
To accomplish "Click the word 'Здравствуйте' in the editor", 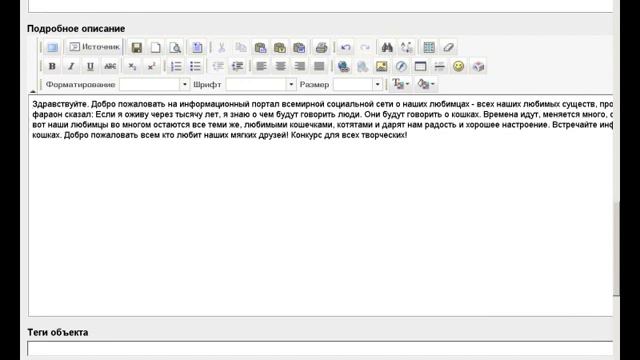I will pos(60,104).
